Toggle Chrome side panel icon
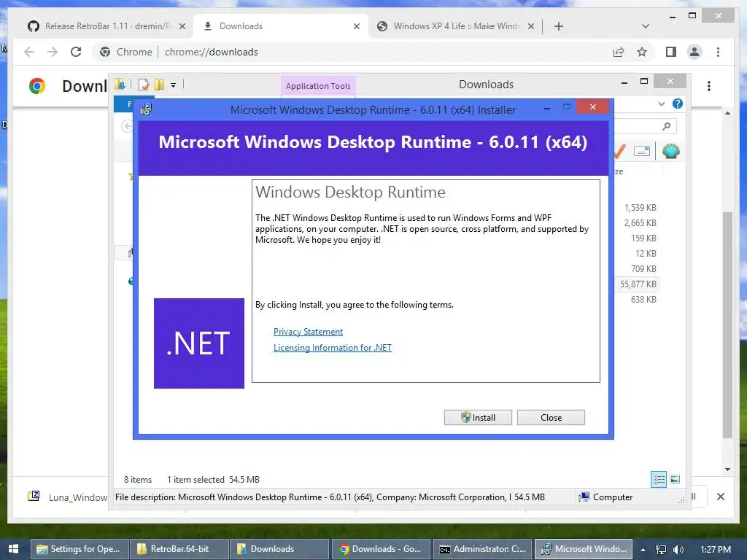 point(671,52)
